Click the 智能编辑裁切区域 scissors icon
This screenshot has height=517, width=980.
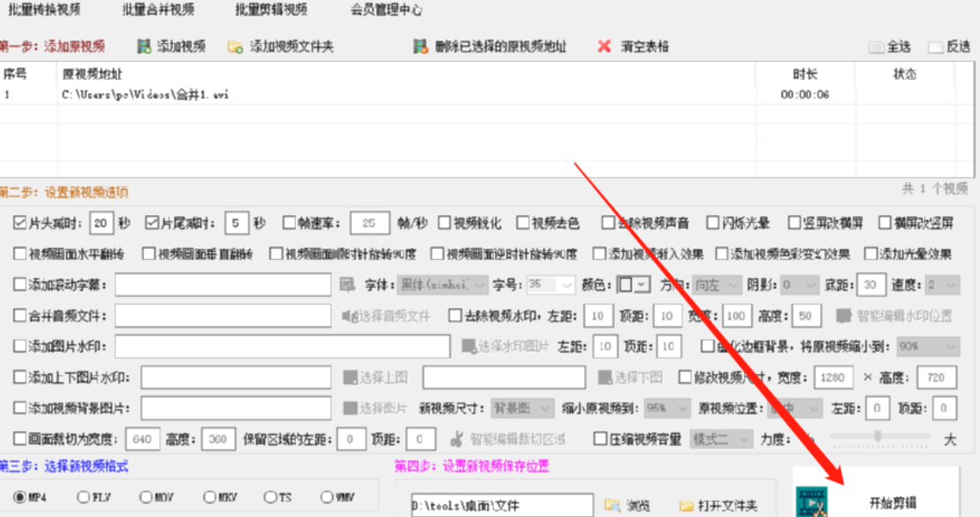pos(457,439)
